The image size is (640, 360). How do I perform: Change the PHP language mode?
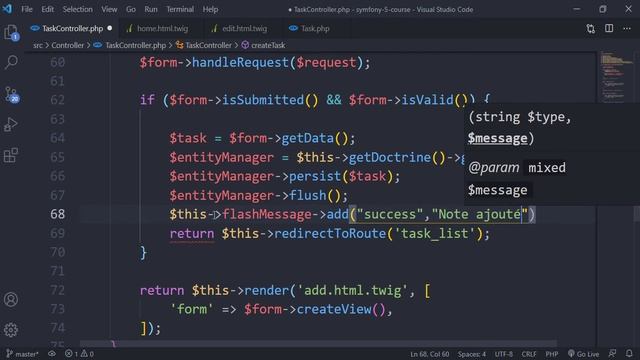point(552,354)
